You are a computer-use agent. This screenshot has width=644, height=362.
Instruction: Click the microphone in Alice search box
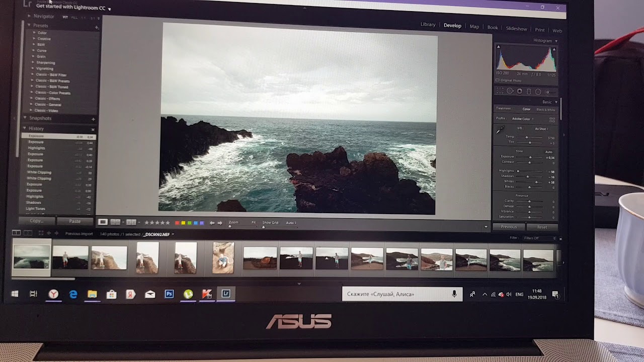454,294
